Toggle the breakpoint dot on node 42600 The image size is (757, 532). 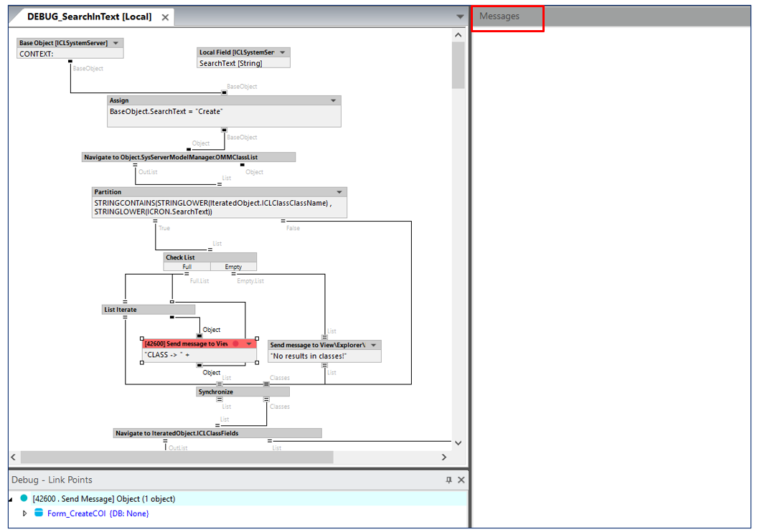235,344
